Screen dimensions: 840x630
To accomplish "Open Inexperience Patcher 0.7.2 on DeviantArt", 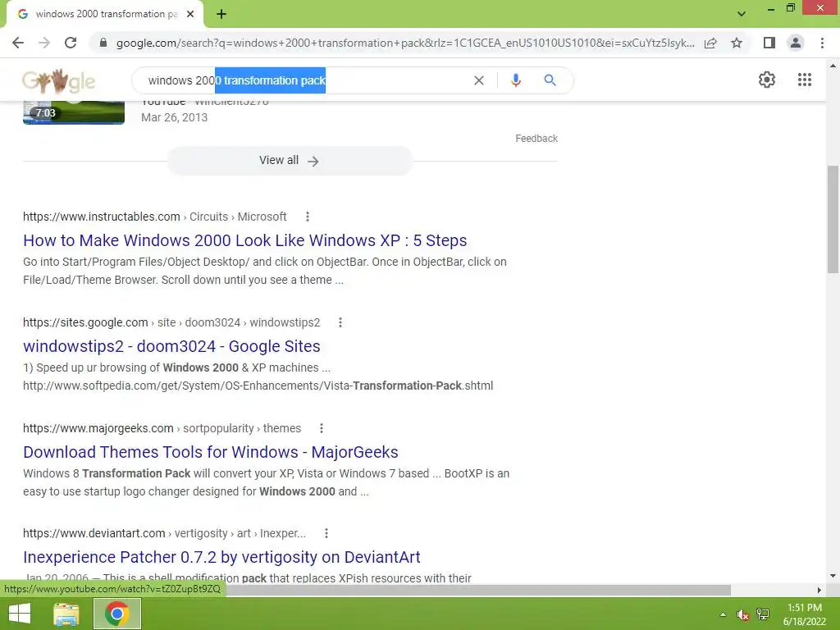I will (x=221, y=557).
